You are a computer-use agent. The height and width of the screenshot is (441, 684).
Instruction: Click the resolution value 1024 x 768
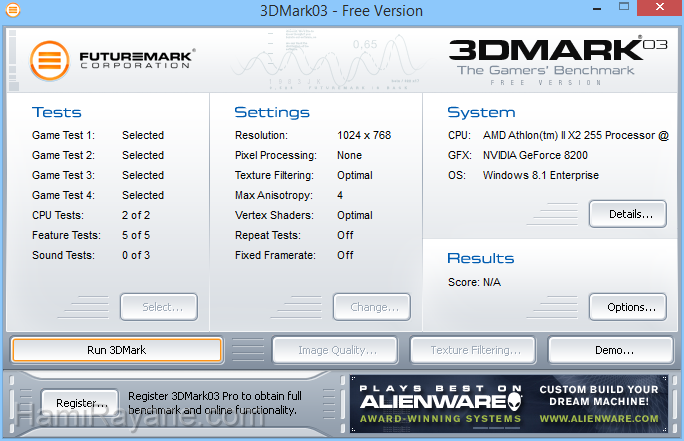coord(364,135)
